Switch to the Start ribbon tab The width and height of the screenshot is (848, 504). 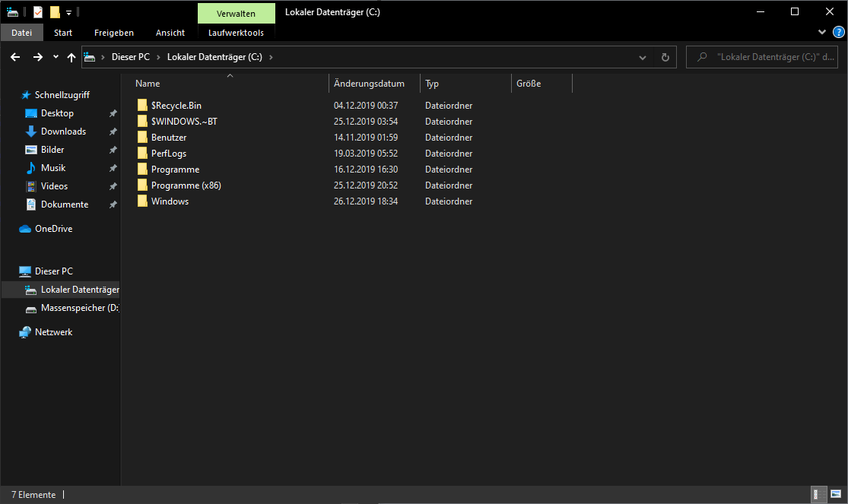pos(63,33)
